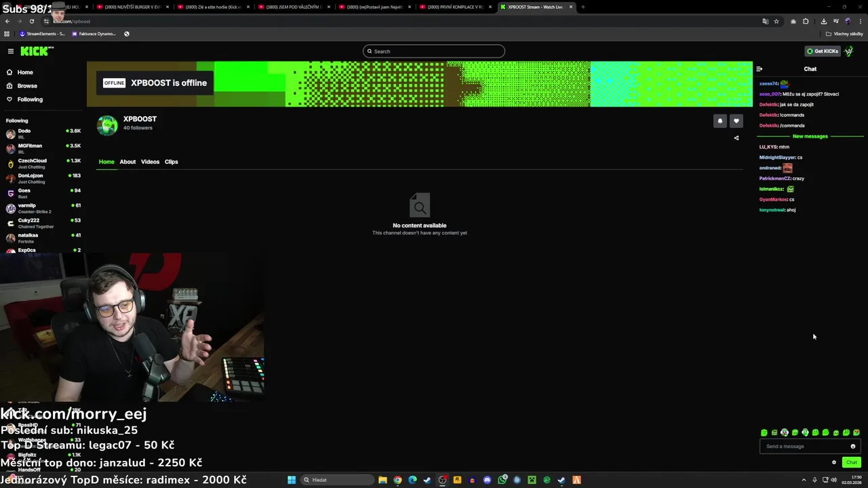
Task: Open the Kick hamburger sidebar menu
Action: [11, 51]
